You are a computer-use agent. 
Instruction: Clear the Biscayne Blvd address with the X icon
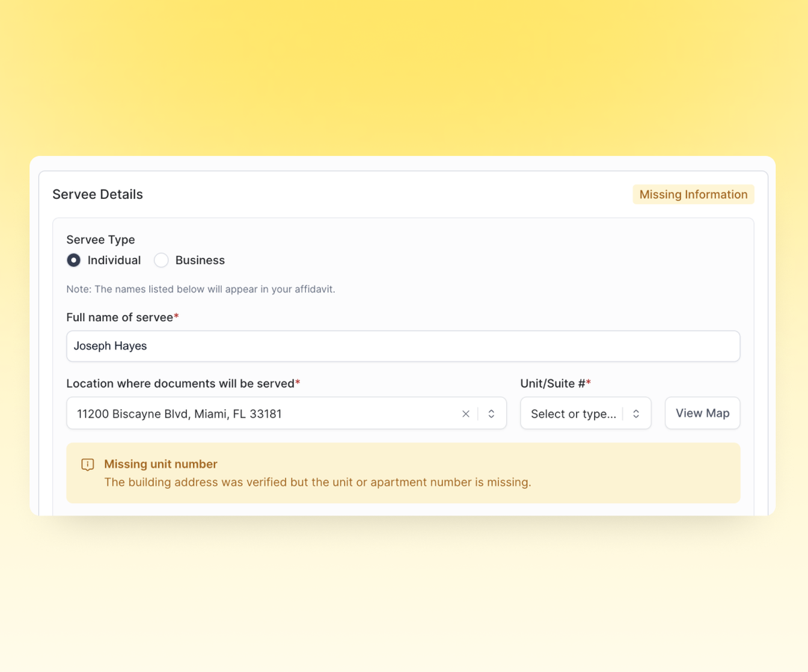coord(465,414)
